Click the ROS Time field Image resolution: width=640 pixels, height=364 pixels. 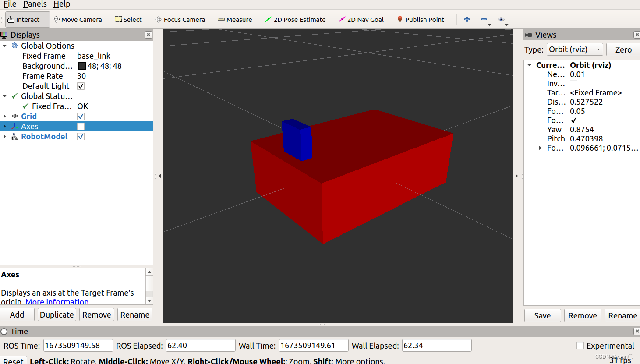(x=78, y=346)
